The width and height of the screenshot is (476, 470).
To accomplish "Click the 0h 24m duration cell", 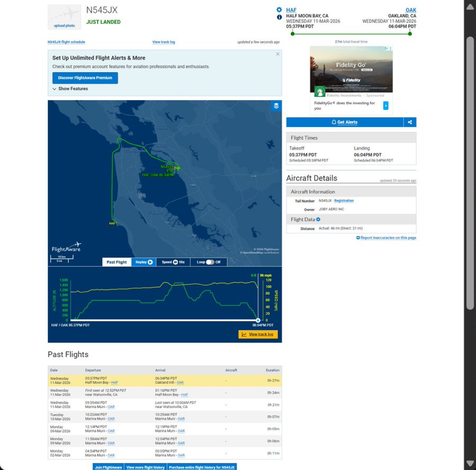I will [273, 392].
